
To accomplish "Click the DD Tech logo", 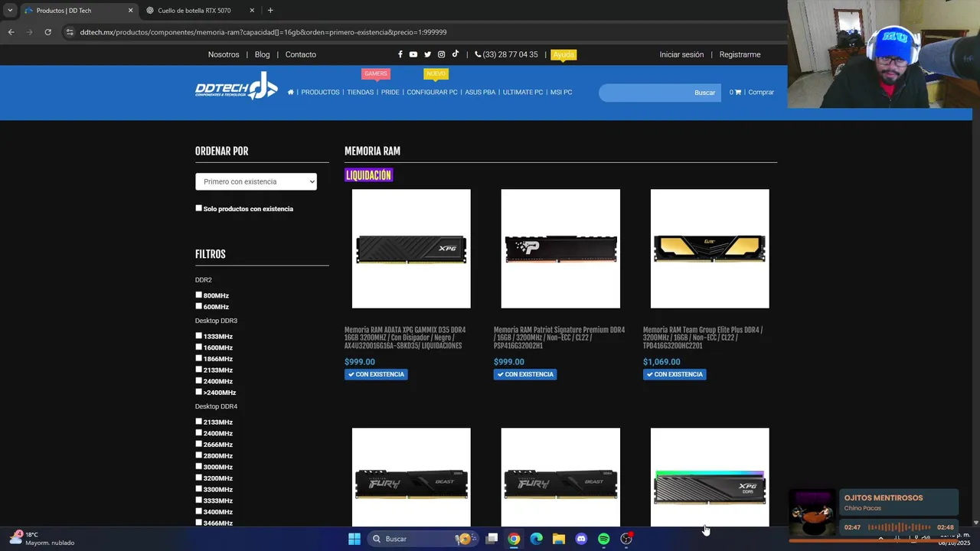I will [236, 86].
